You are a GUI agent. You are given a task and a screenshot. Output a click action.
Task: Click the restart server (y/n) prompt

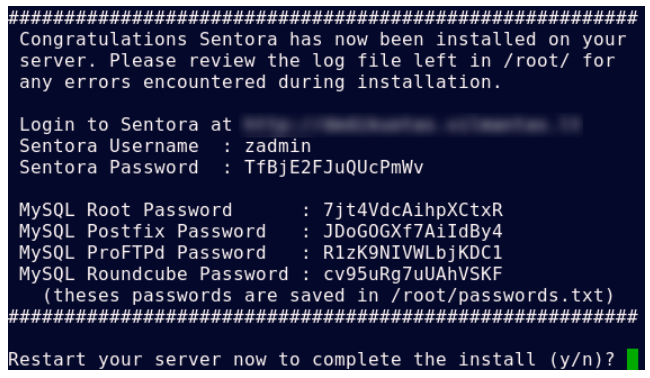(312, 359)
